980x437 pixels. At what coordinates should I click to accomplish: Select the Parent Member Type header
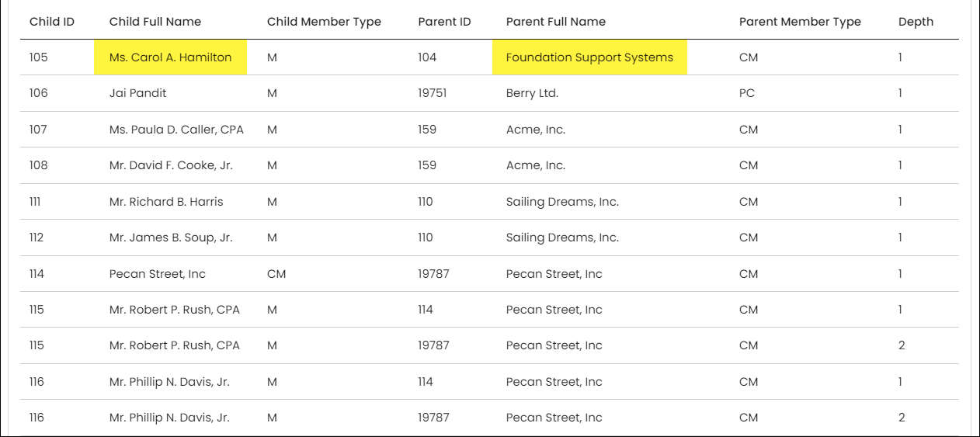point(800,22)
